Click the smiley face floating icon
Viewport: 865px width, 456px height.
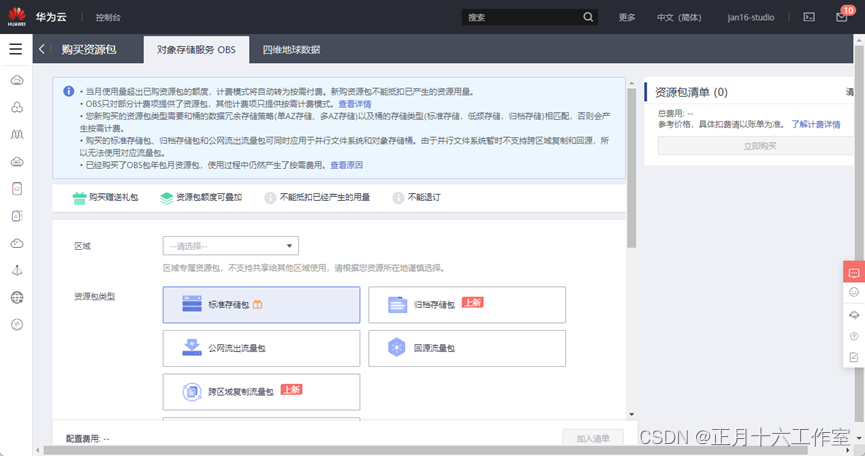[854, 292]
